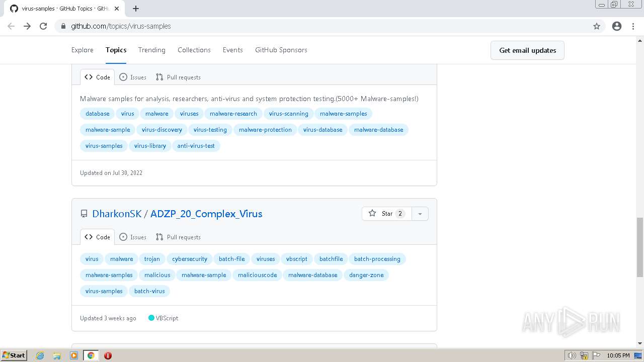Bookmark this page with star icon
644x362 pixels.
tap(597, 26)
